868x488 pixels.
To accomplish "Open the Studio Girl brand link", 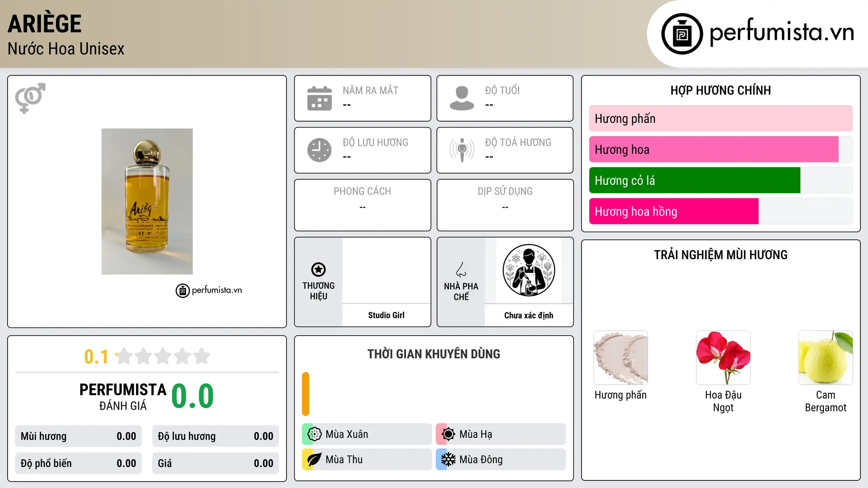I will tap(386, 315).
